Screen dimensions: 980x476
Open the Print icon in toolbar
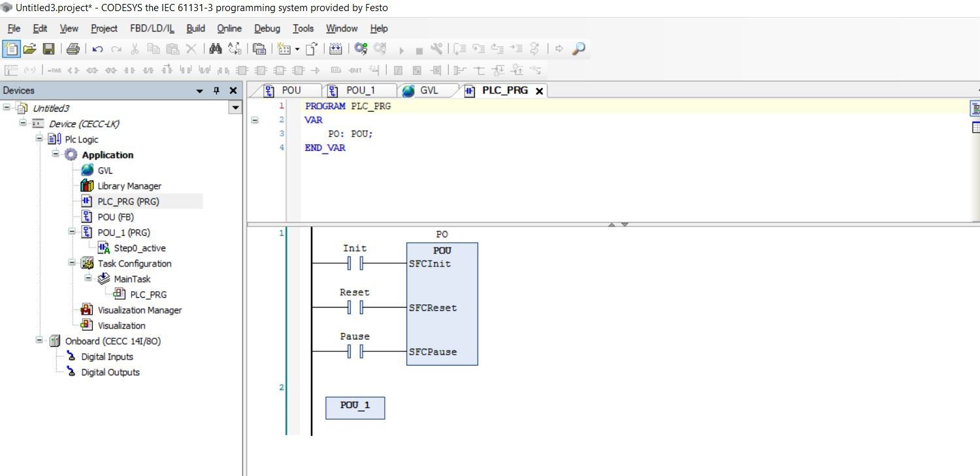pyautogui.click(x=73, y=49)
